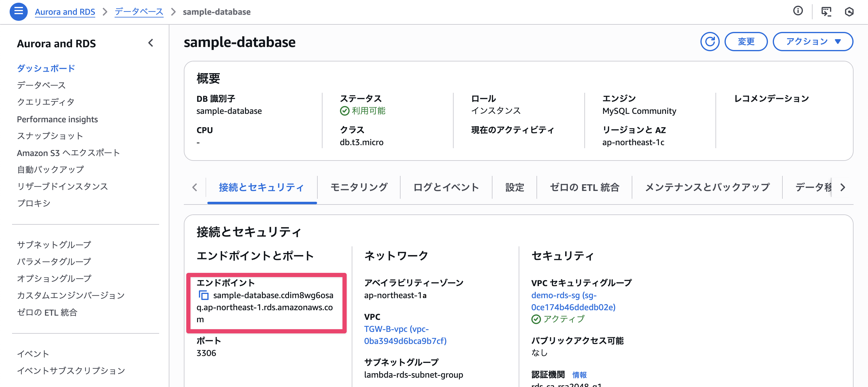Go to ダッシュボード in the sidebar
868x387 pixels.
pos(46,68)
